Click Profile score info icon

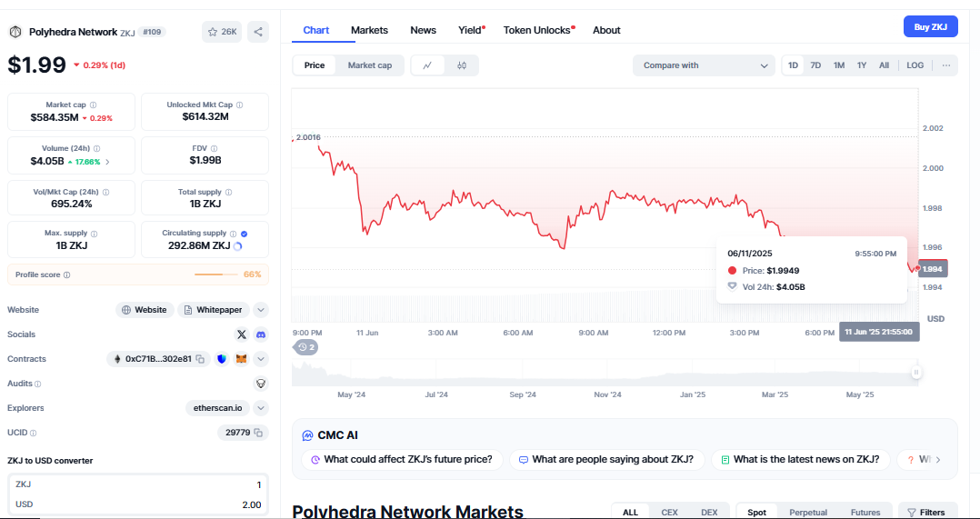click(x=67, y=274)
